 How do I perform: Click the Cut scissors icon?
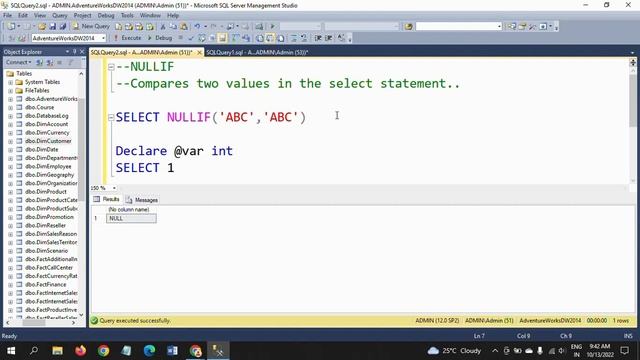(162, 27)
